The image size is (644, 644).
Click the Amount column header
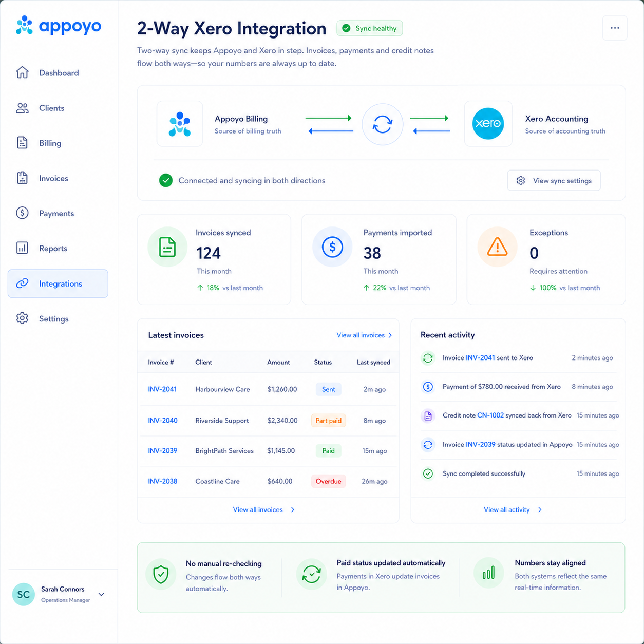[278, 363]
